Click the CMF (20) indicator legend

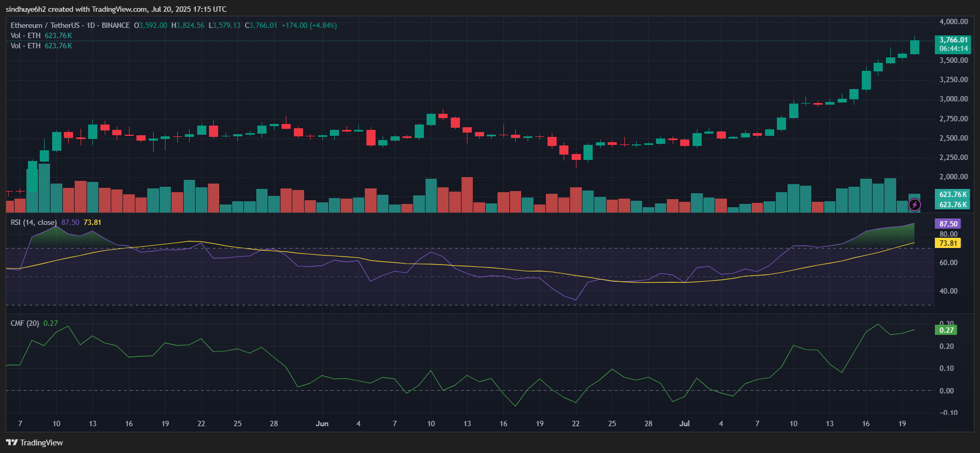click(25, 323)
